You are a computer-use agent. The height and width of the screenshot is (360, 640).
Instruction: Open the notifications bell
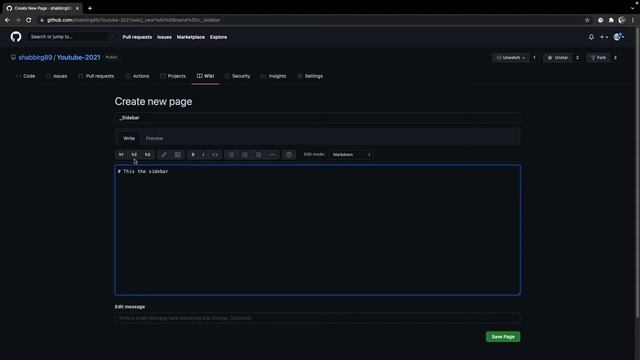click(591, 37)
